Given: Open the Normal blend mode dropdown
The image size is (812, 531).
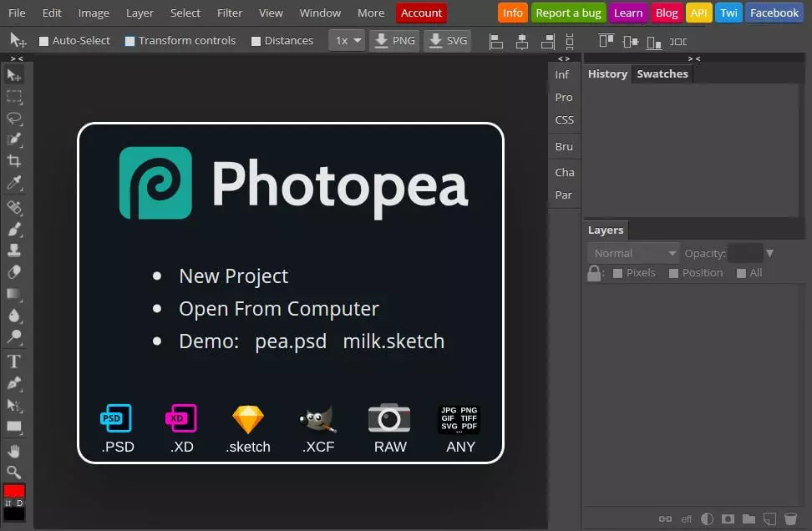Looking at the screenshot, I should (x=633, y=254).
